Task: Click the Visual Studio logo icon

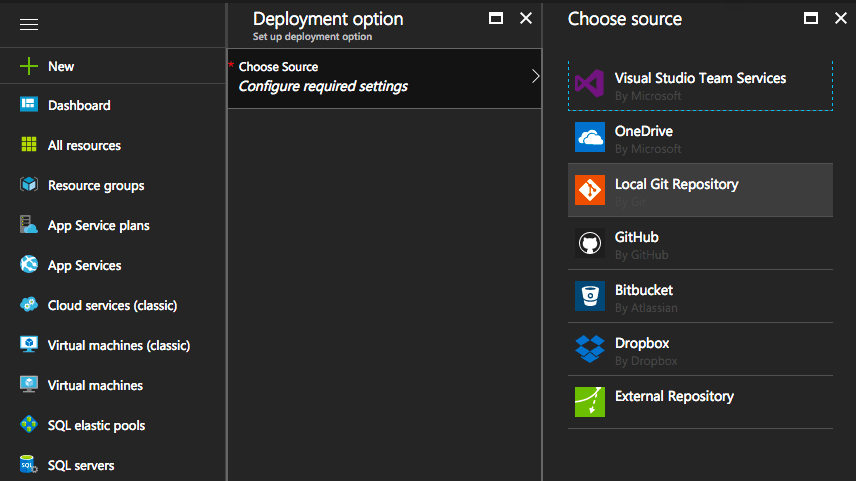Action: click(x=590, y=84)
